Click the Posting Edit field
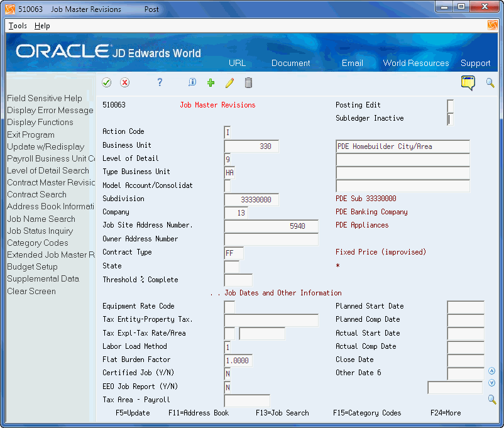This screenshot has height=428, width=504. pyautogui.click(x=451, y=106)
